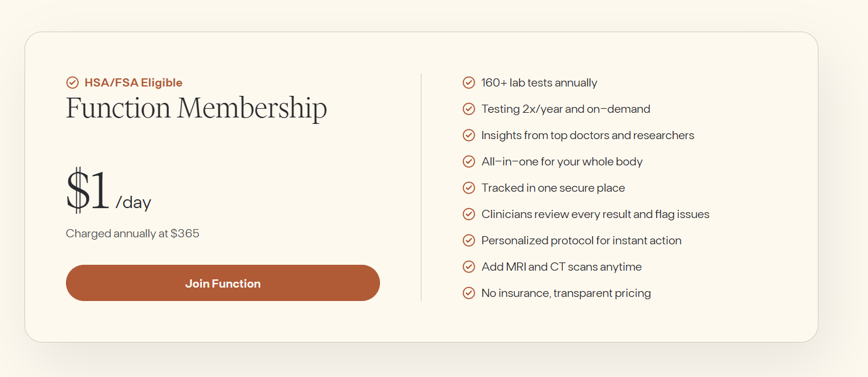Click check icon beside No insurance, transparent pricing
Viewport: 868px width, 377px height.
pyautogui.click(x=469, y=293)
